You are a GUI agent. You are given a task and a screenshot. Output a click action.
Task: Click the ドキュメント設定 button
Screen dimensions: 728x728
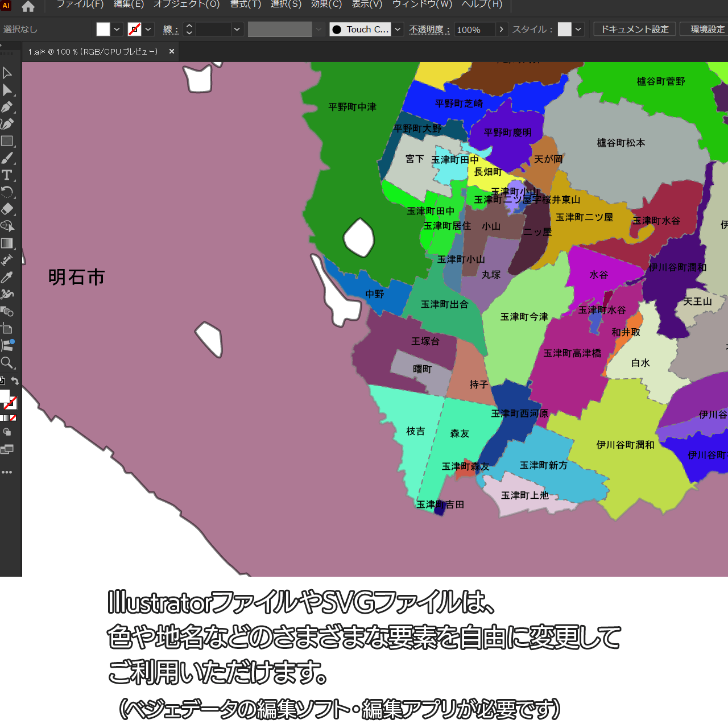coord(635,30)
